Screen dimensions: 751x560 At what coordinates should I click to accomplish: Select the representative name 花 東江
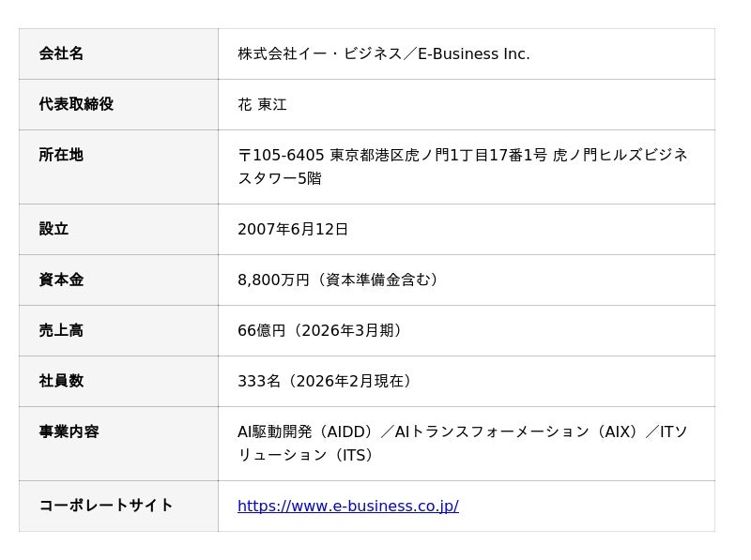pyautogui.click(x=262, y=104)
